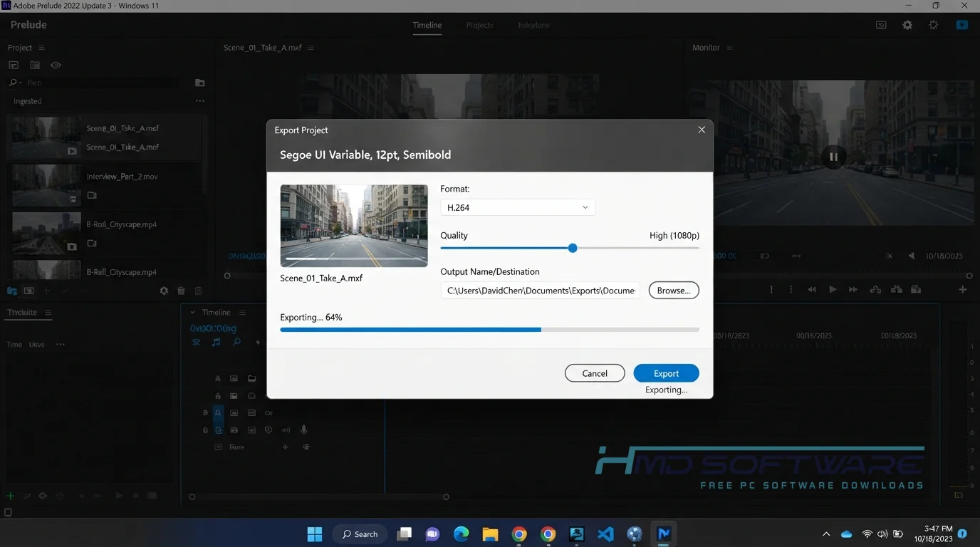The width and height of the screenshot is (980, 547).
Task: Click fast forward button in Monitor transport
Action: pos(853,289)
